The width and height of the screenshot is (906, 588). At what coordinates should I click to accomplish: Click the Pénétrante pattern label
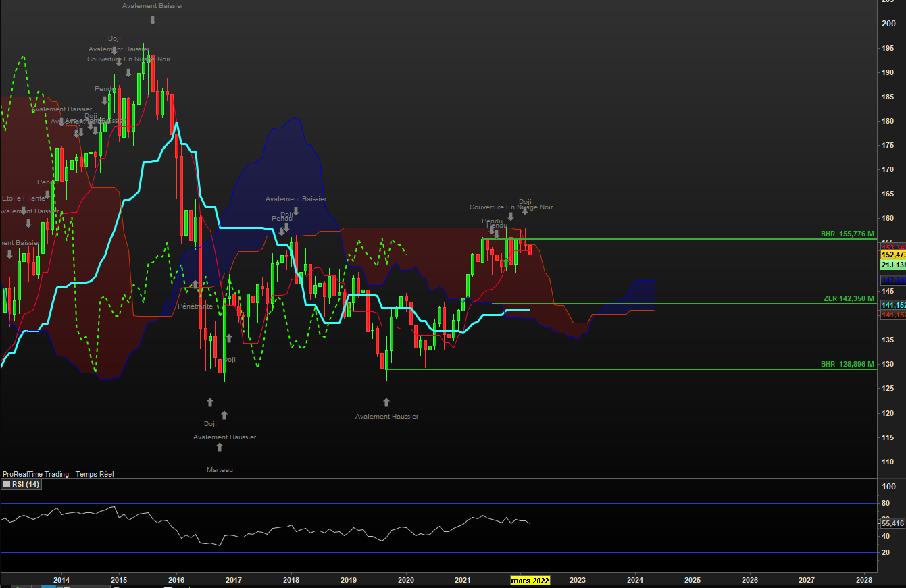(195, 306)
